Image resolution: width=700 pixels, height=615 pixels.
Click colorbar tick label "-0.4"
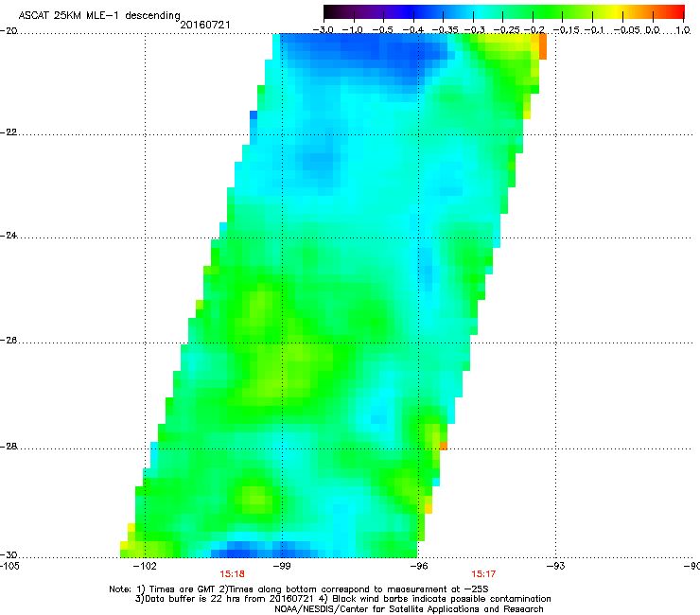coord(413,30)
